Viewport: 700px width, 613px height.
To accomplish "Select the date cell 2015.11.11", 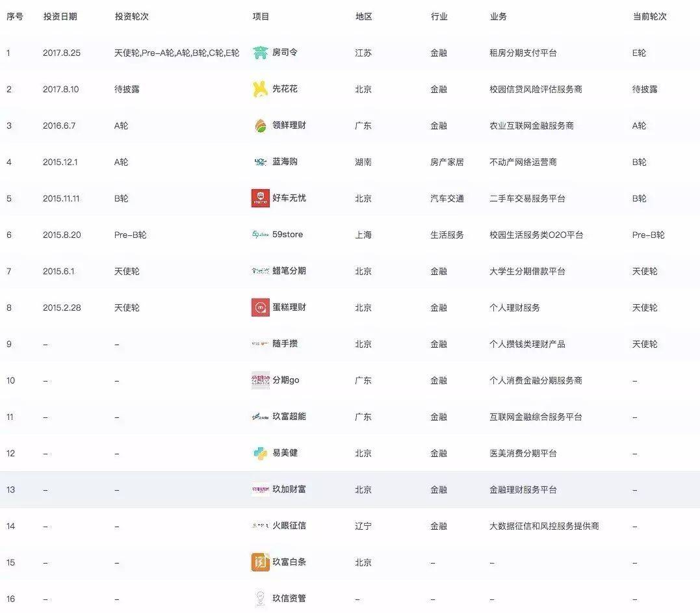I will point(61,199).
